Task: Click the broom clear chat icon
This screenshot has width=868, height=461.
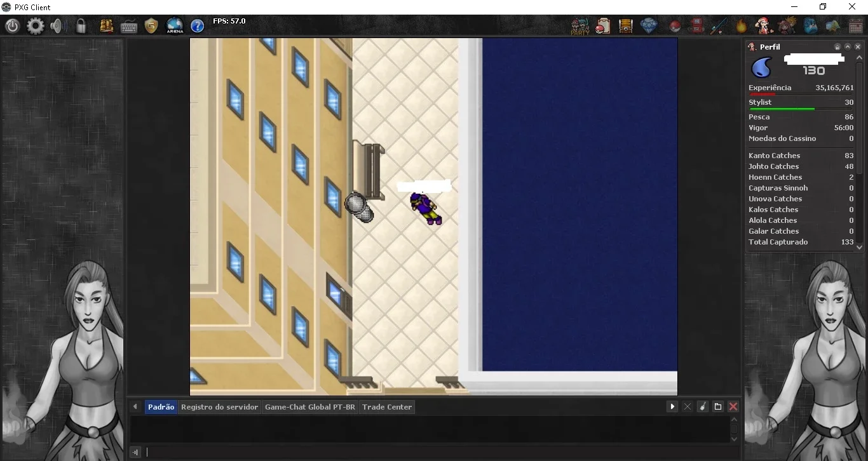Action: (703, 406)
